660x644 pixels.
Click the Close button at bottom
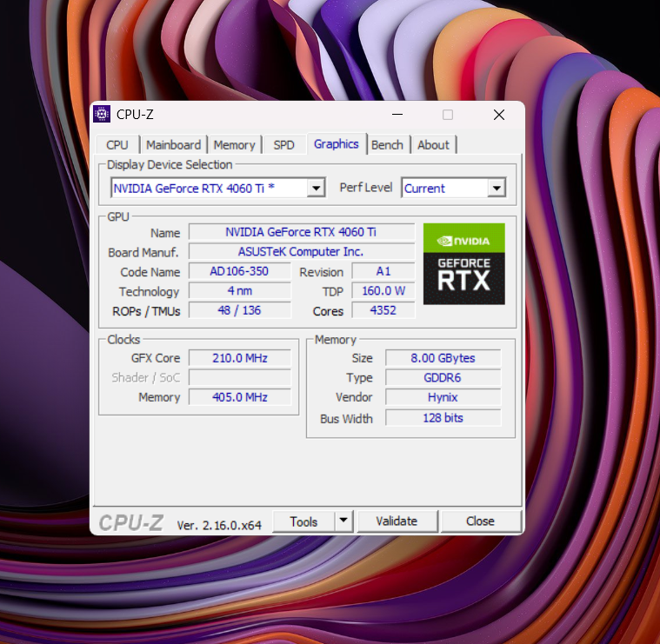[x=480, y=521]
